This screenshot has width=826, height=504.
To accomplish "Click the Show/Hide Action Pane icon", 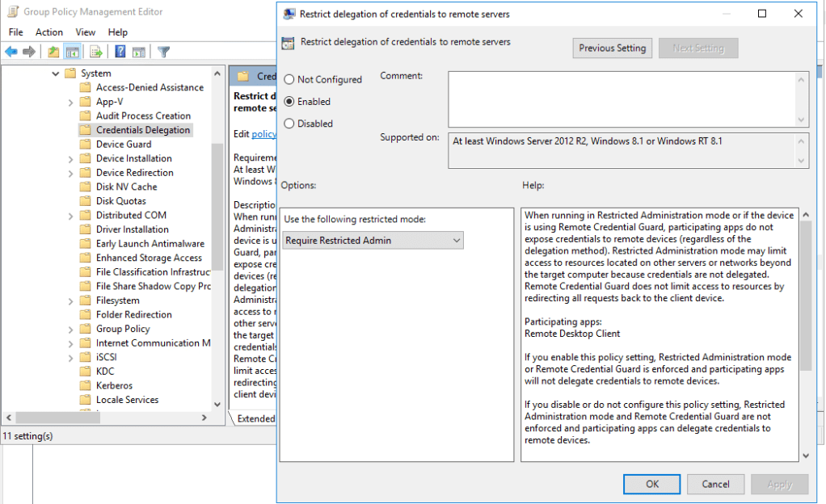I will [x=138, y=52].
